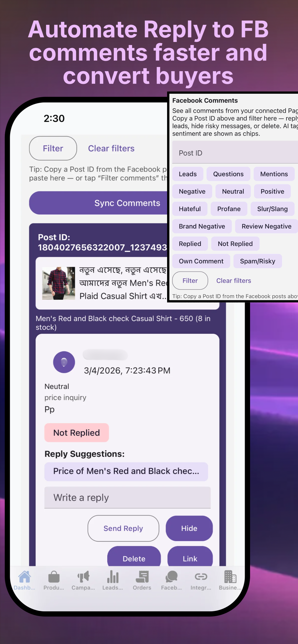Toggle the Positive sentiment chip
Viewport: 298px width, 644px height.
pyautogui.click(x=272, y=191)
